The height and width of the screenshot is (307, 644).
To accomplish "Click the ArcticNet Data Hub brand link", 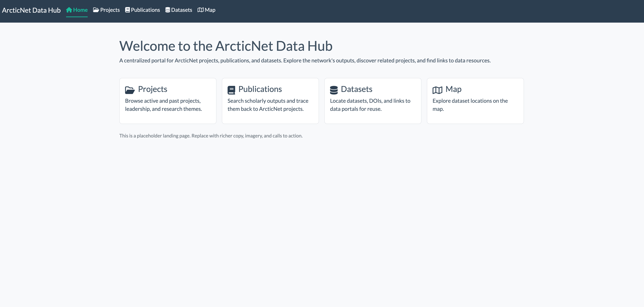I will tap(31, 10).
